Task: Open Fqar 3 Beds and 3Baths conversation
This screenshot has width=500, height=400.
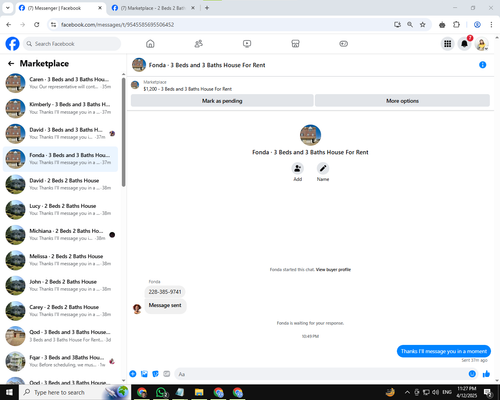Action: pyautogui.click(x=60, y=361)
